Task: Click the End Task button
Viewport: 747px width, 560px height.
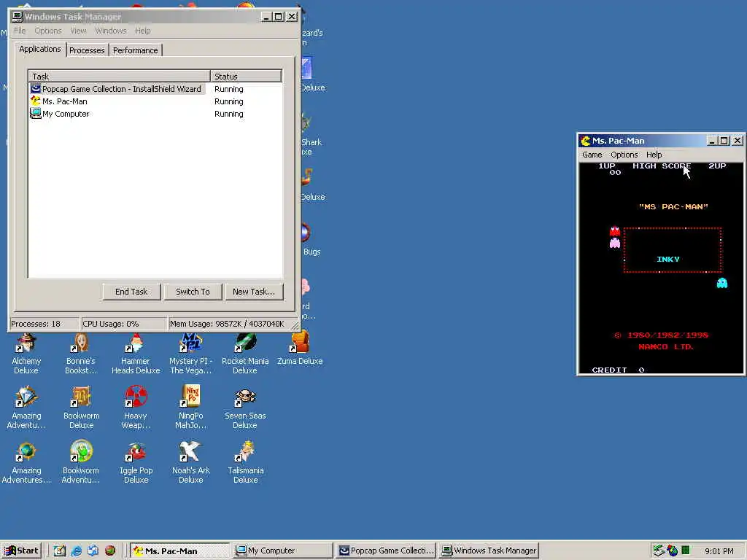Action: tap(131, 292)
